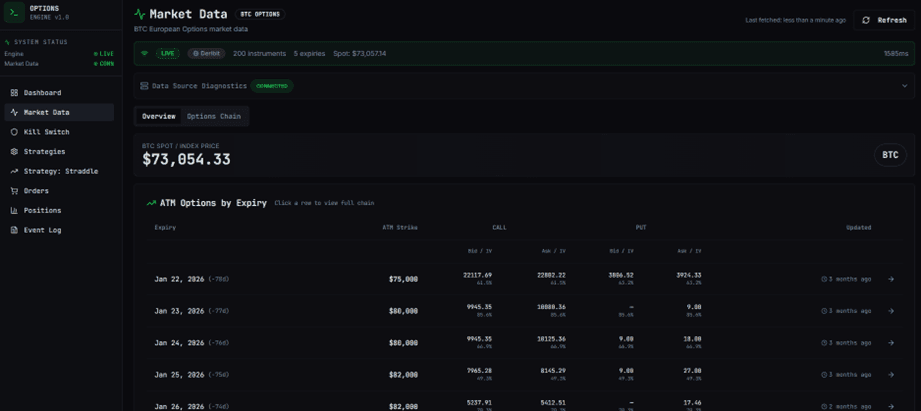Click the Updated column header
This screenshot has width=921, height=411.
tap(859, 227)
